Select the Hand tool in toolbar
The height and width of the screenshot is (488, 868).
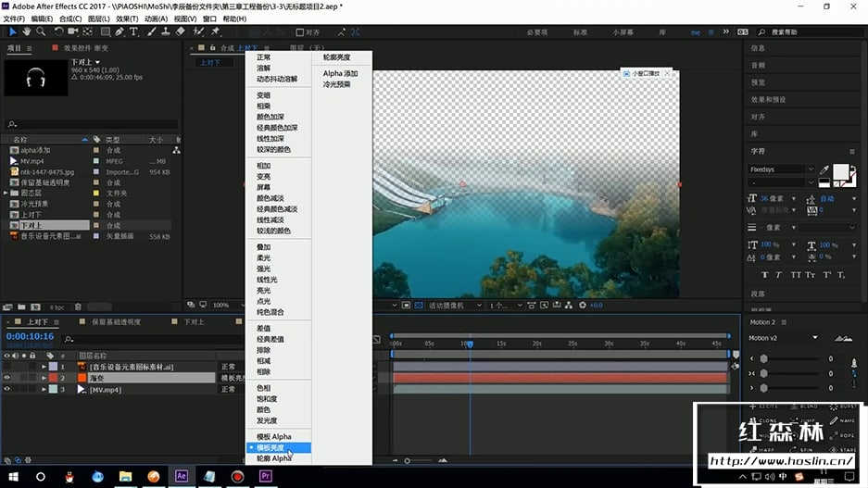click(27, 31)
